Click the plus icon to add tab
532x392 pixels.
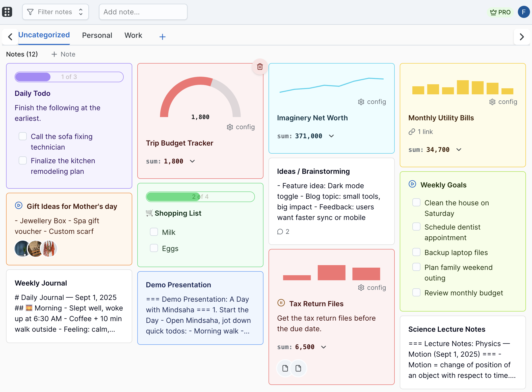point(162,37)
